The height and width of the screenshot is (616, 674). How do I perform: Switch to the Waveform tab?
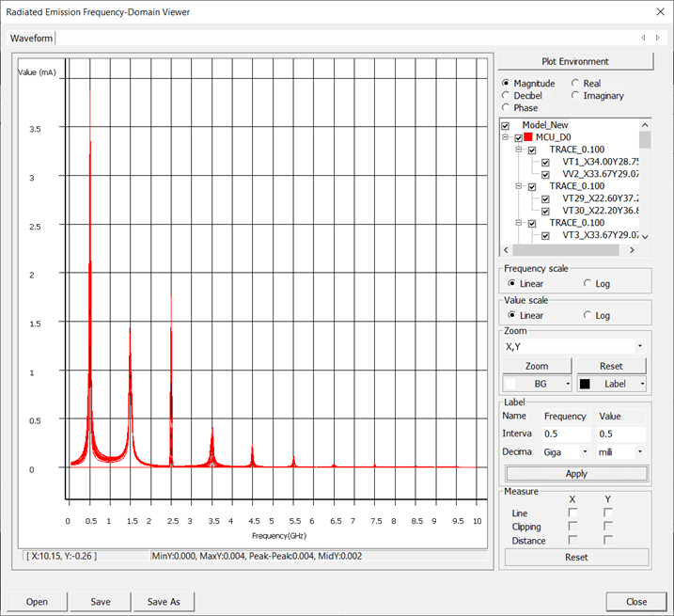(x=31, y=38)
